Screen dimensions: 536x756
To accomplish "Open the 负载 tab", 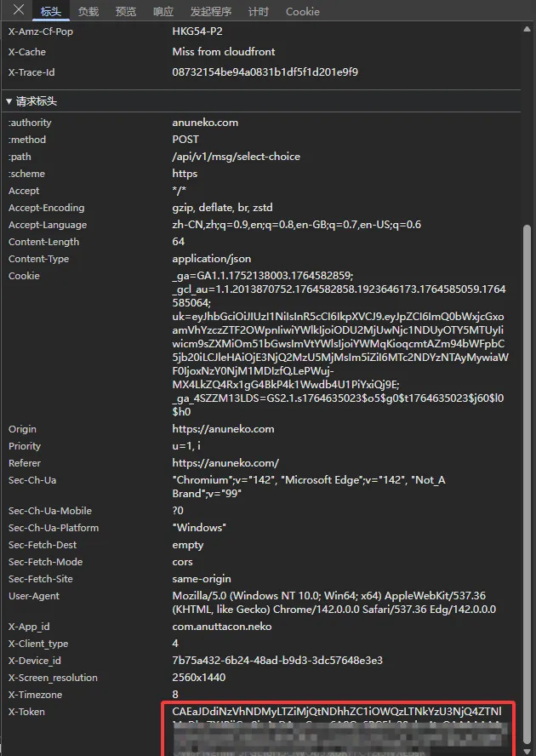I will 88,12.
